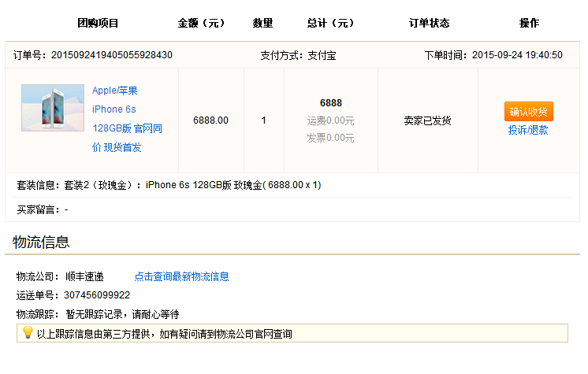Click the 6888.00 amount cell
The image size is (588, 374).
(x=210, y=120)
